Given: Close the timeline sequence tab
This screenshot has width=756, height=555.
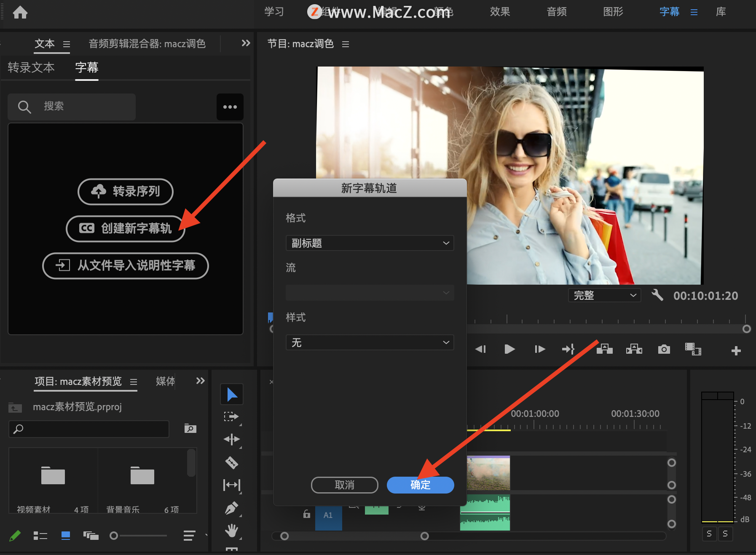Looking at the screenshot, I should pos(271,382).
